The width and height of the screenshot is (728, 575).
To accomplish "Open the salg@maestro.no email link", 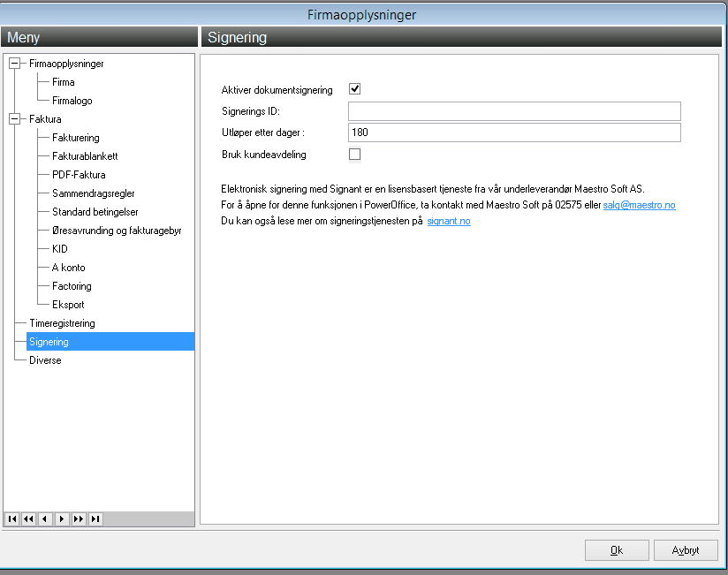I will [640, 205].
